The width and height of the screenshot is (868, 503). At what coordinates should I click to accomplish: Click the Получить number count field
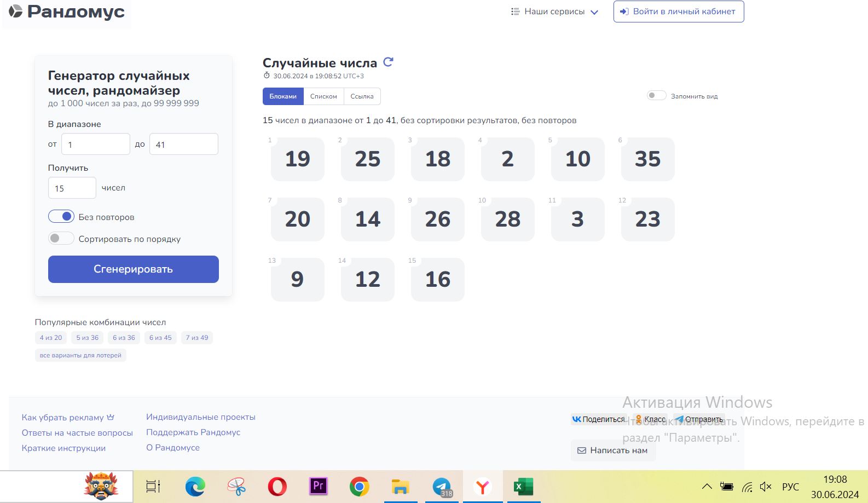[x=72, y=188]
